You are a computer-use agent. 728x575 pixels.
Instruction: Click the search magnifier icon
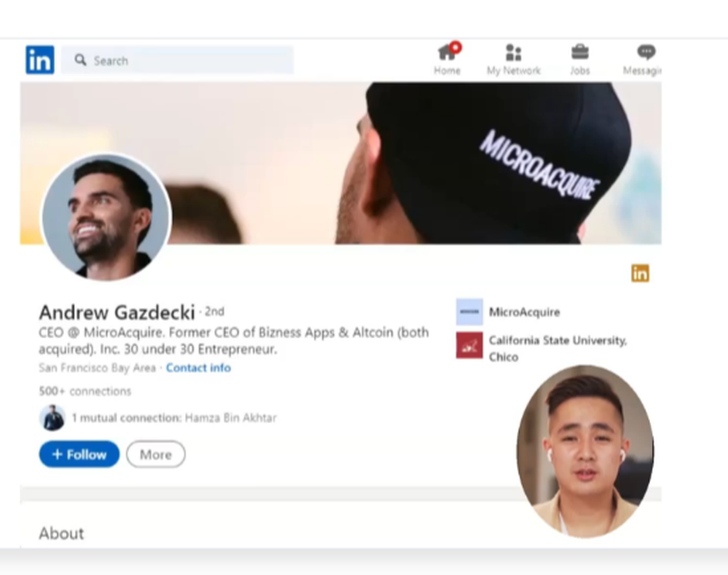pos(80,60)
